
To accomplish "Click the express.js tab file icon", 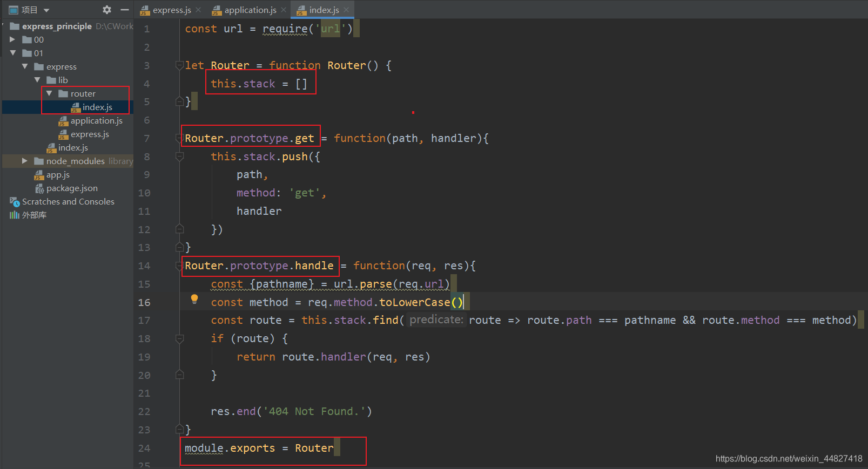I will [x=145, y=10].
